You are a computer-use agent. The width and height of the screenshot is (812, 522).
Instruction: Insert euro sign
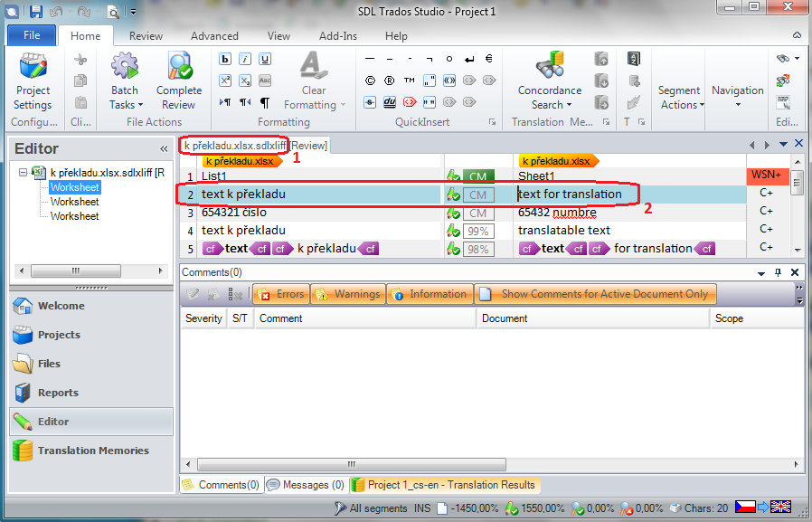[x=489, y=59]
